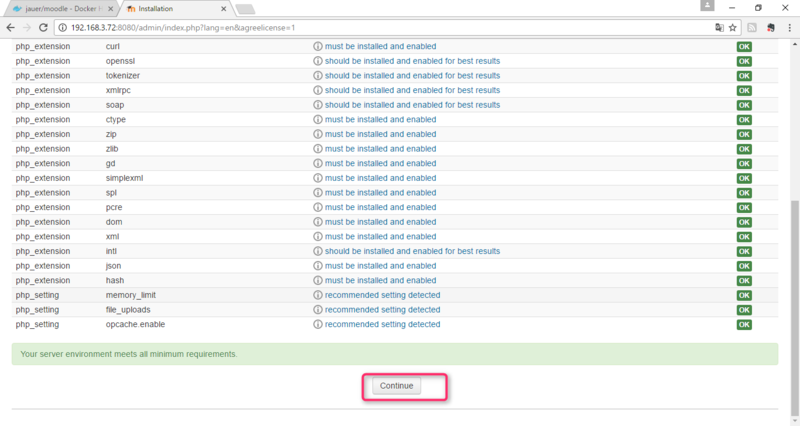Click the info icon in the opcache.enable row
Image resolution: width=800 pixels, height=426 pixels.
[317, 324]
